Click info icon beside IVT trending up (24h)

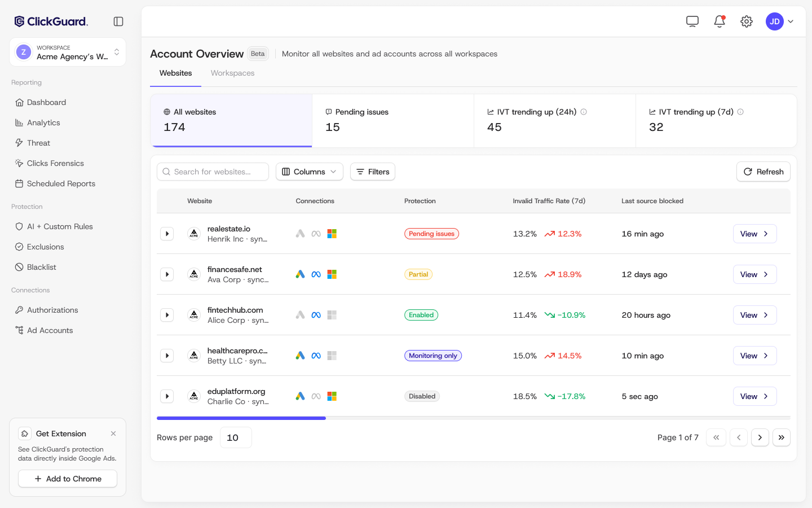pyautogui.click(x=584, y=112)
